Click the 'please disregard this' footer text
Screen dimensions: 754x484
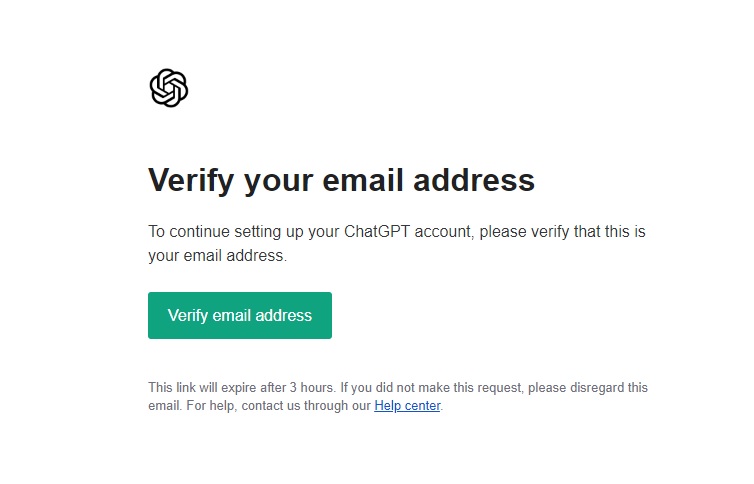click(588, 387)
